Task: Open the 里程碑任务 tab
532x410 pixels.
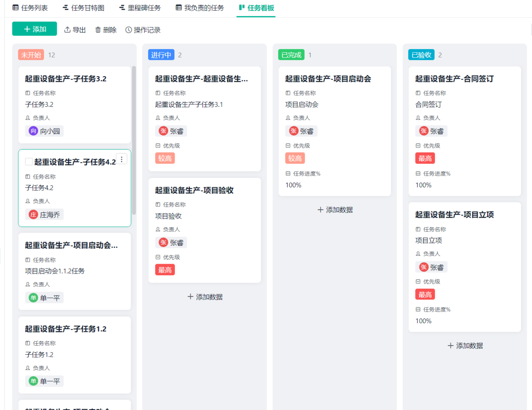Action: coord(141,8)
